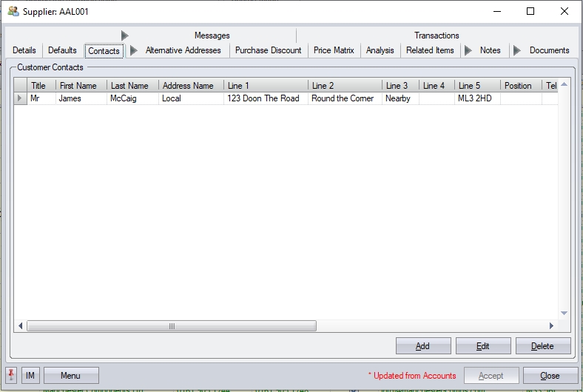This screenshot has width=583, height=392.
Task: Select the row indicator arrow for Mr James
Action: 20,98
